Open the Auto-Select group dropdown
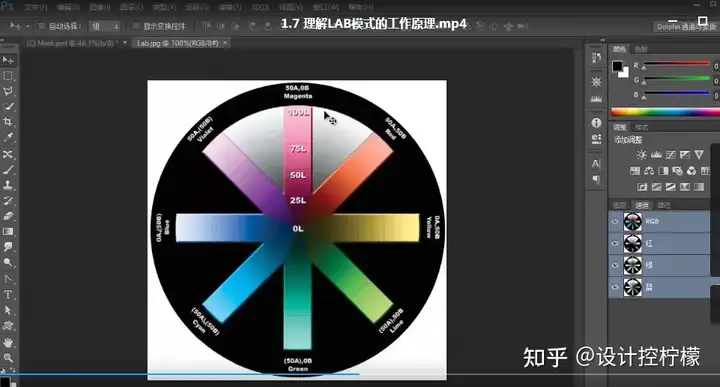Viewport: 720px width, 387px height. (105, 27)
